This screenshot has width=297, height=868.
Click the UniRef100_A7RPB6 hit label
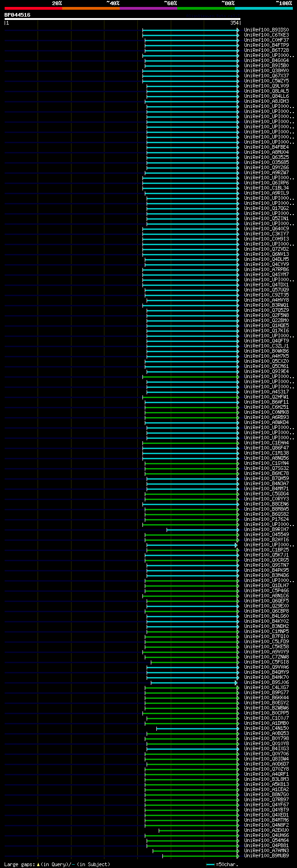[x=266, y=270]
